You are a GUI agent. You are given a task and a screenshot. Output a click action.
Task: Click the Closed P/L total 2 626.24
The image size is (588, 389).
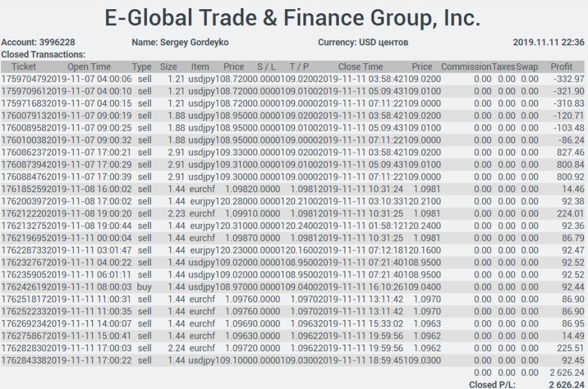(567, 384)
